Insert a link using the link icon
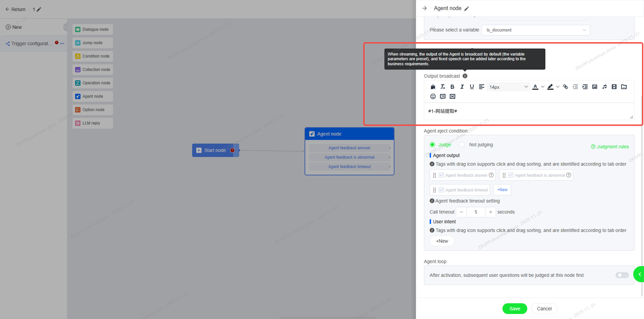Screen dimensions: 644x319 (x=566, y=87)
